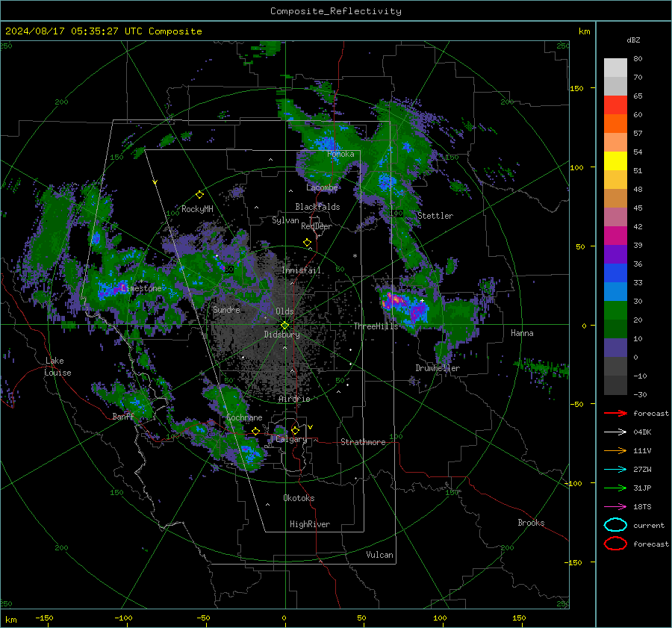Select the cyan 27ZW arrow in legend
Screen dimensions: 672x628
pos(615,470)
